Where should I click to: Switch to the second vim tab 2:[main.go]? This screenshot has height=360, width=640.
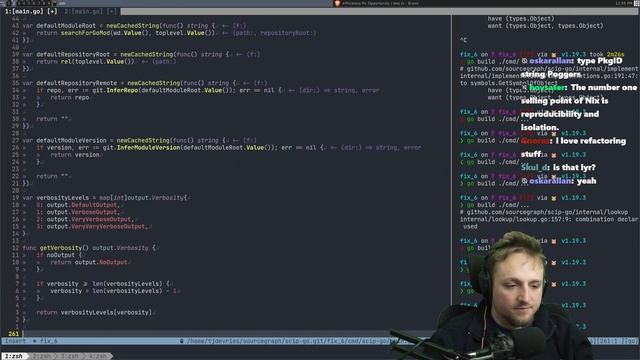click(90, 11)
